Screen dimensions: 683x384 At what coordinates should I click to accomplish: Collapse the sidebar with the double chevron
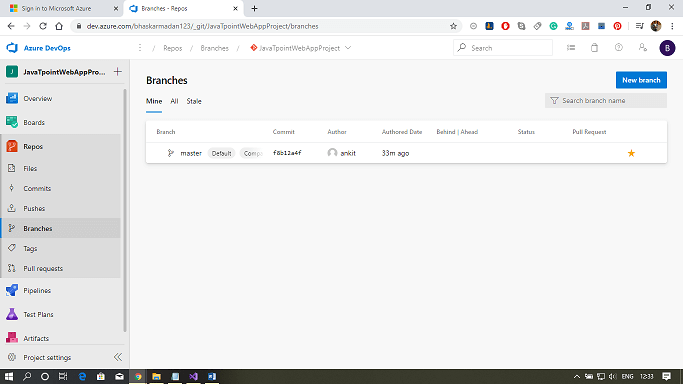(118, 357)
